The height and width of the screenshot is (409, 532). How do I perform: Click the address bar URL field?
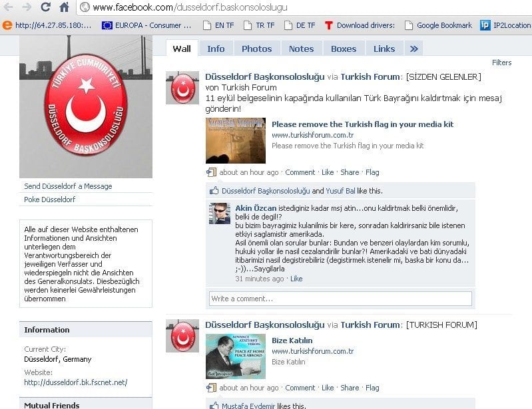click(306, 7)
